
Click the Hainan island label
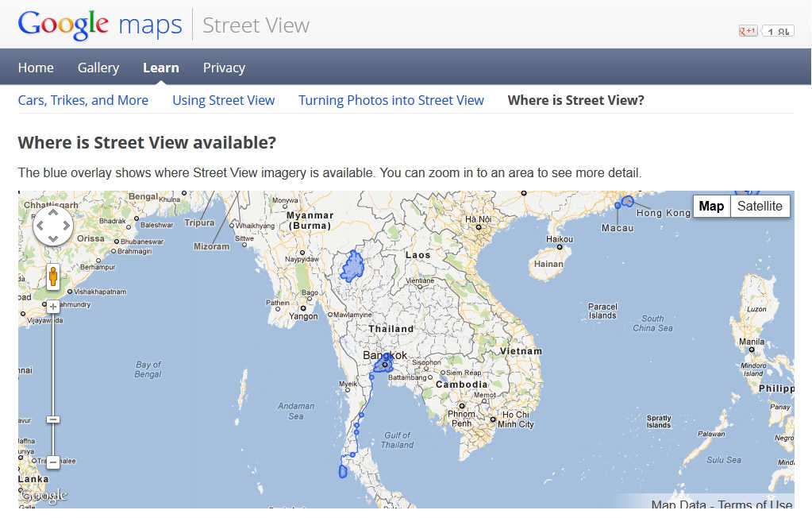[x=548, y=264]
